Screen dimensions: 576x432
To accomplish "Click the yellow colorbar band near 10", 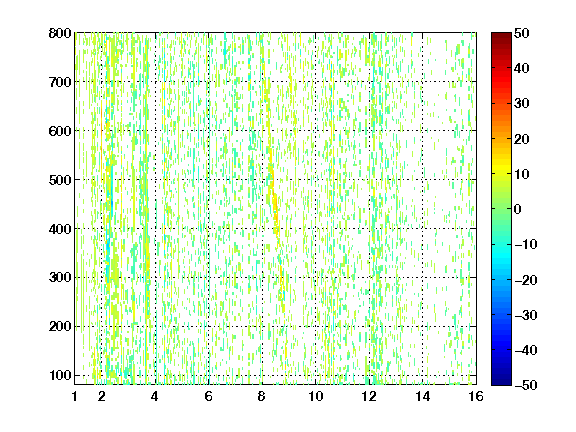I will tap(501, 173).
